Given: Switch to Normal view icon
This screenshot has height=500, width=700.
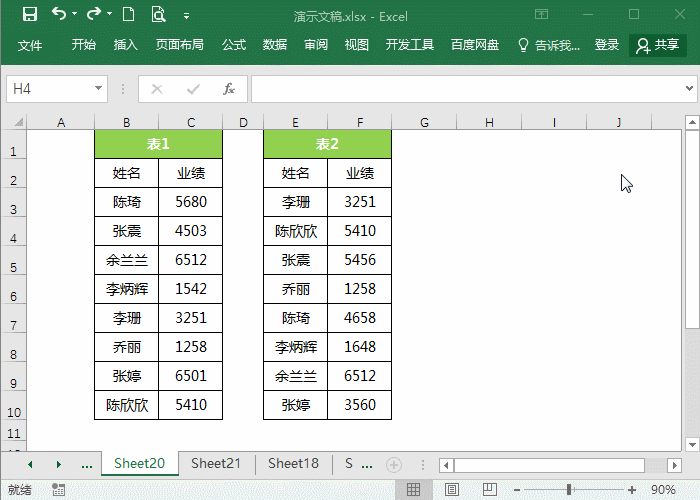Looking at the screenshot, I should coord(413,490).
